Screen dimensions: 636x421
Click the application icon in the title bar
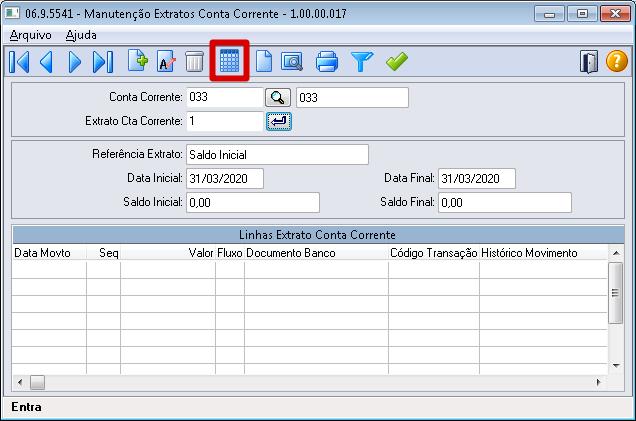pyautogui.click(x=12, y=13)
